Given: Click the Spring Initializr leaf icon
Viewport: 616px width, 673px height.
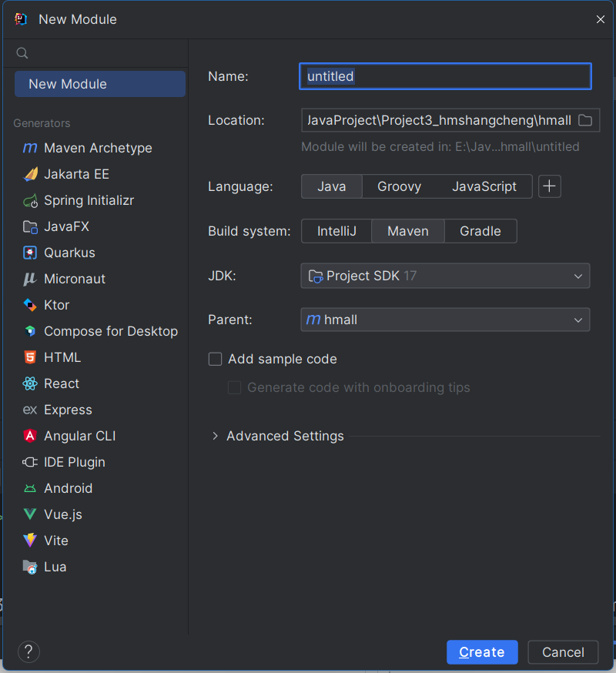Looking at the screenshot, I should click(x=30, y=200).
